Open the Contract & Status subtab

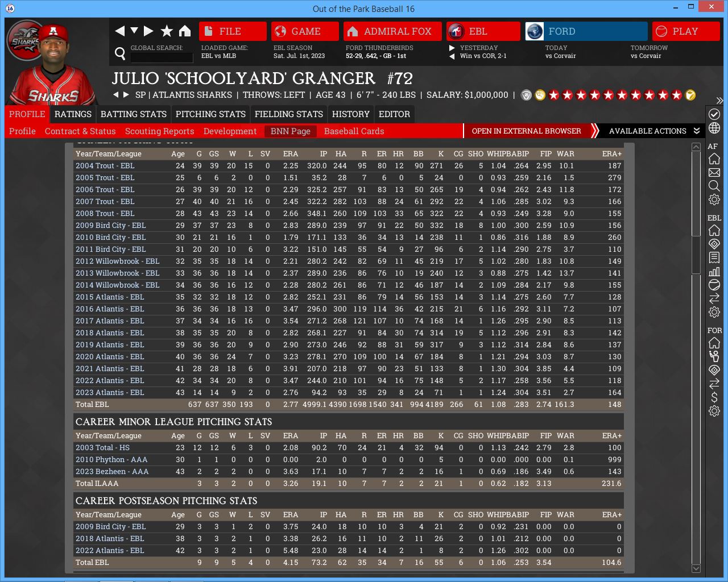click(80, 131)
